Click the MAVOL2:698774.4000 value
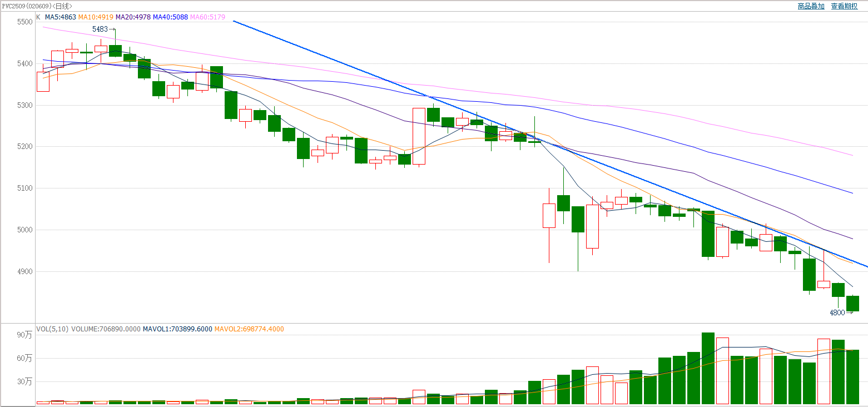Viewport: 868px width, 407px height. [249, 329]
